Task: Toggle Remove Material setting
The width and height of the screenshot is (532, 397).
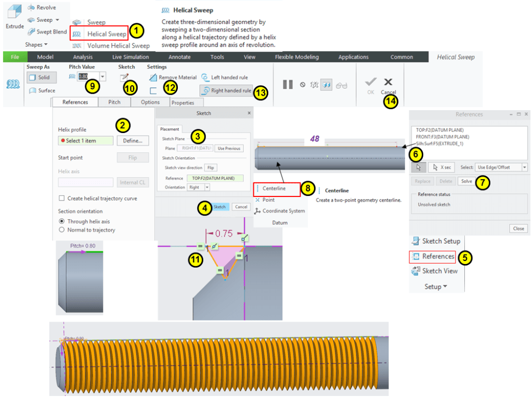Action: 153,77
